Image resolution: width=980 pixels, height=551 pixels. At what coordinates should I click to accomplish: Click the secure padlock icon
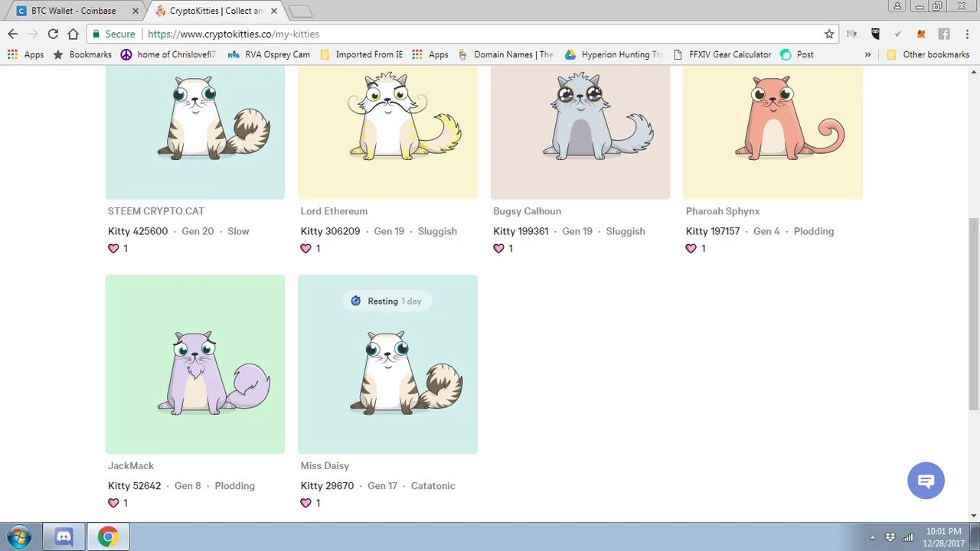click(x=96, y=34)
